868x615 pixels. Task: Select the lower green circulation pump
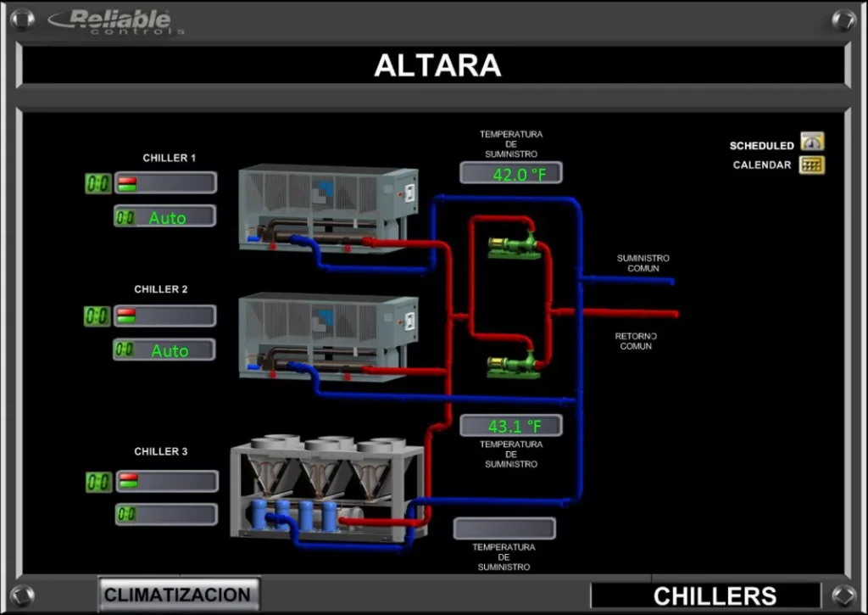[x=513, y=364]
